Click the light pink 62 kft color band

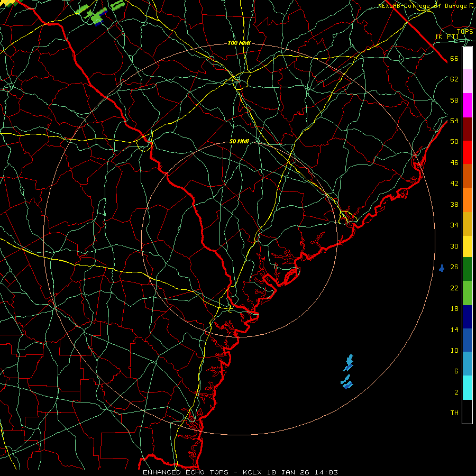coord(467,81)
